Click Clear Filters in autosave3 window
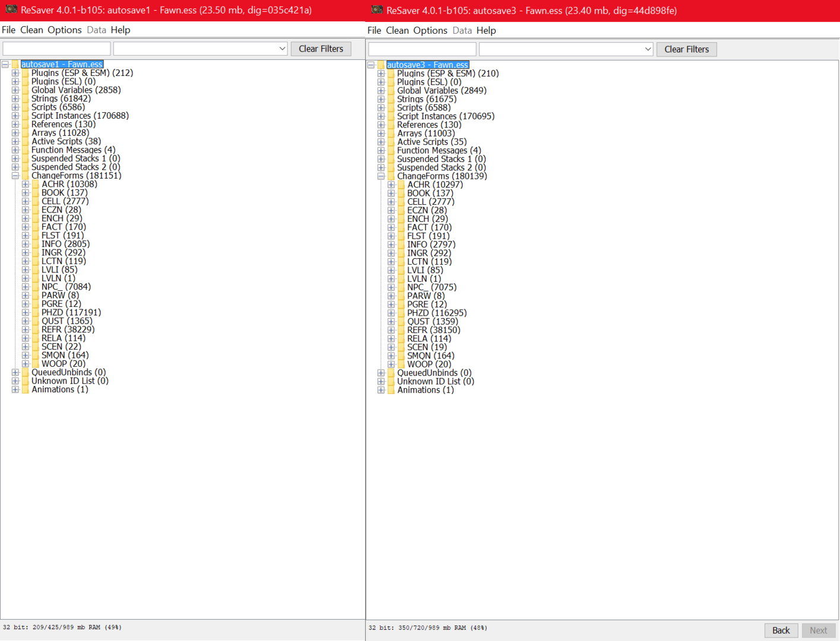 (687, 49)
